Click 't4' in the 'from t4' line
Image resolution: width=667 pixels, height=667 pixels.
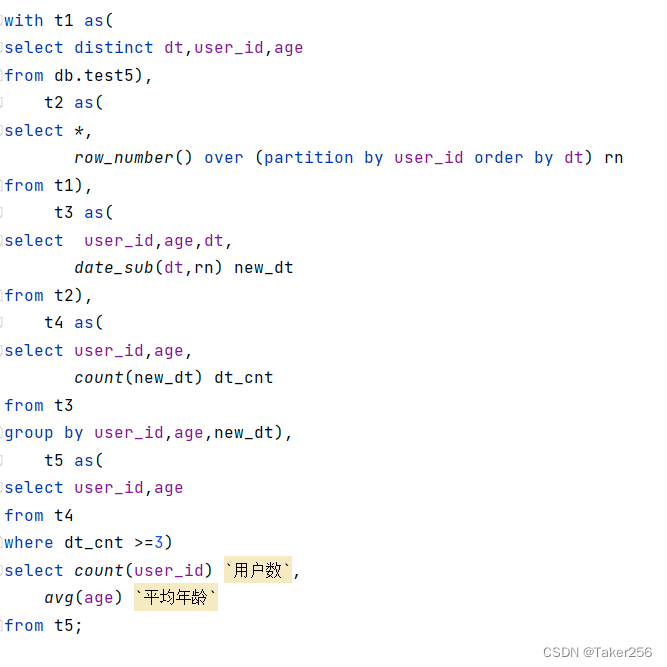coord(64,515)
